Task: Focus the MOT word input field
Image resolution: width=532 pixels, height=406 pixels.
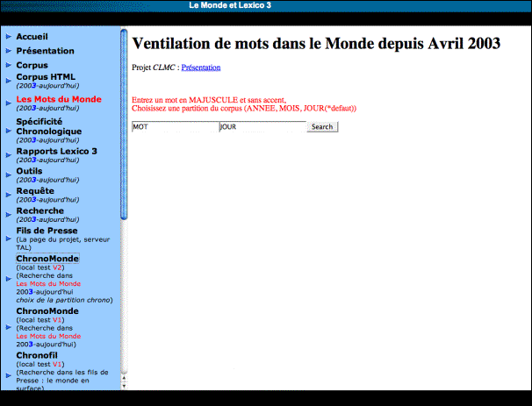Action: point(176,127)
